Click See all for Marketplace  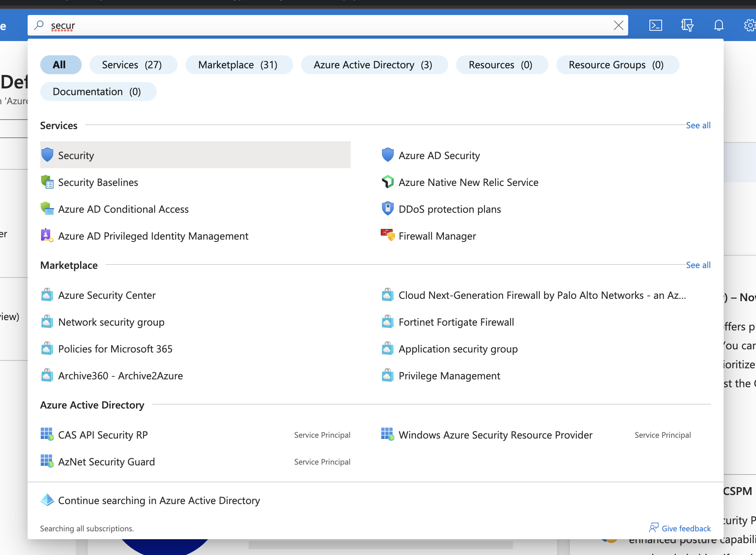pos(698,265)
